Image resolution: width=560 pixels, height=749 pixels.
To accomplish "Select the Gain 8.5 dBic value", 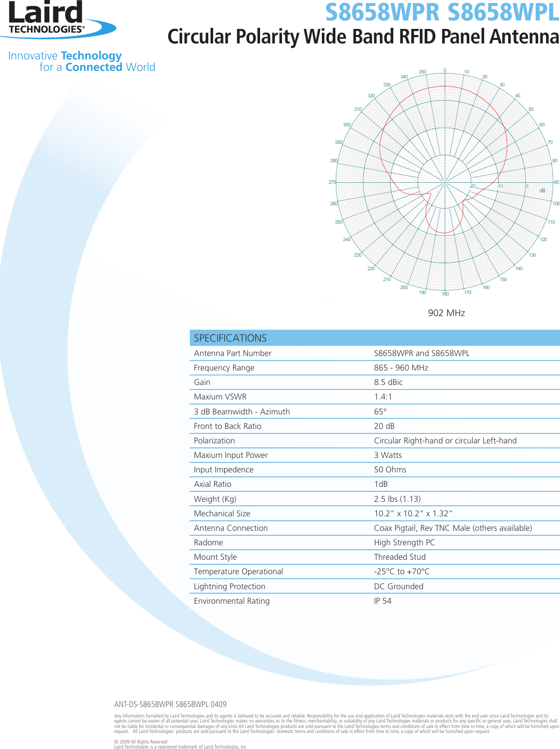I will (389, 382).
